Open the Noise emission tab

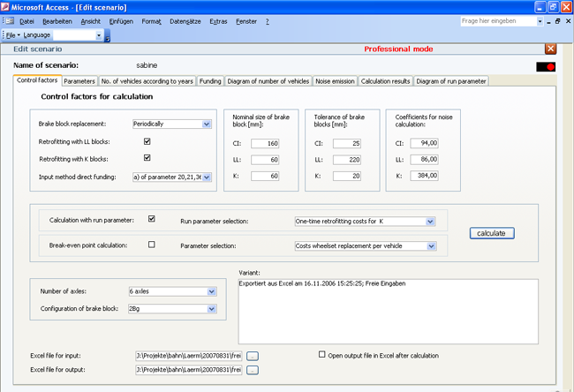pos(335,81)
